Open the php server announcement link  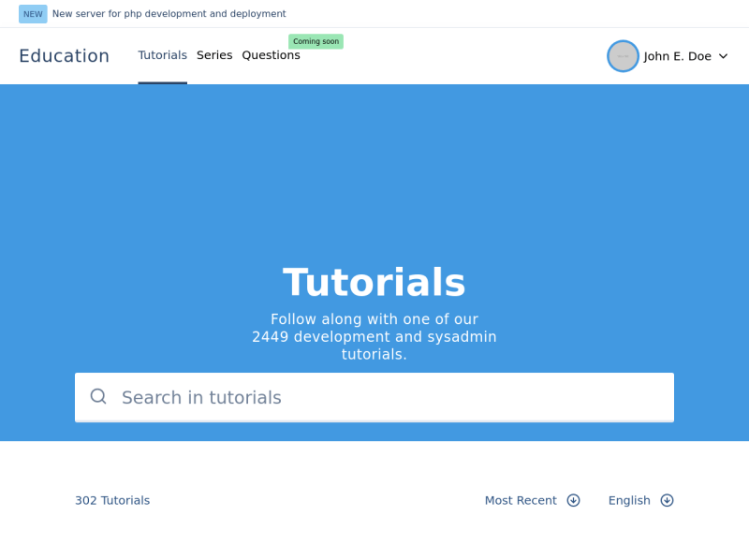(169, 14)
